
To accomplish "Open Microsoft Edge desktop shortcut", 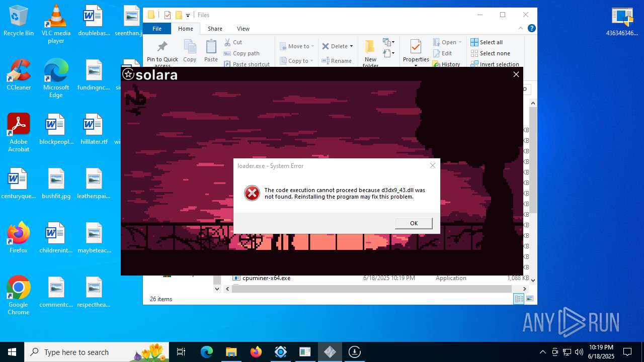I will pos(56,78).
